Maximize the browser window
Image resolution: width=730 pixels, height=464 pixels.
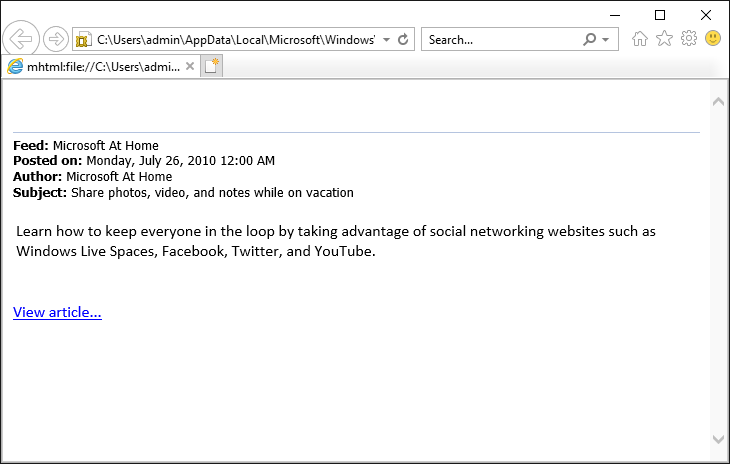point(660,14)
